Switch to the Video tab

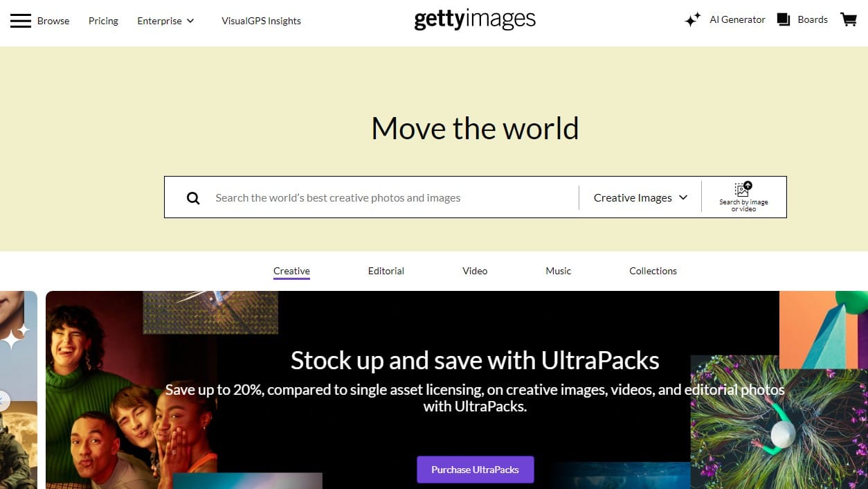click(x=475, y=271)
